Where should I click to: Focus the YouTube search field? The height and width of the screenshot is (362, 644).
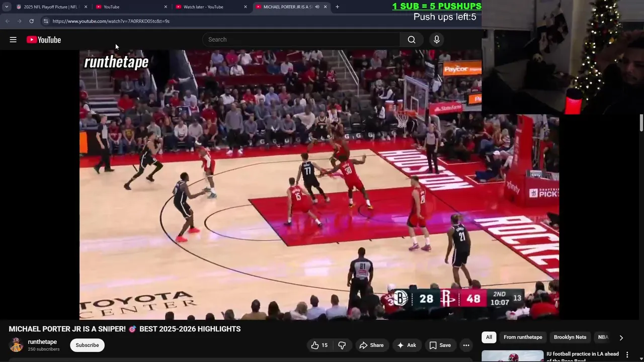click(x=301, y=40)
